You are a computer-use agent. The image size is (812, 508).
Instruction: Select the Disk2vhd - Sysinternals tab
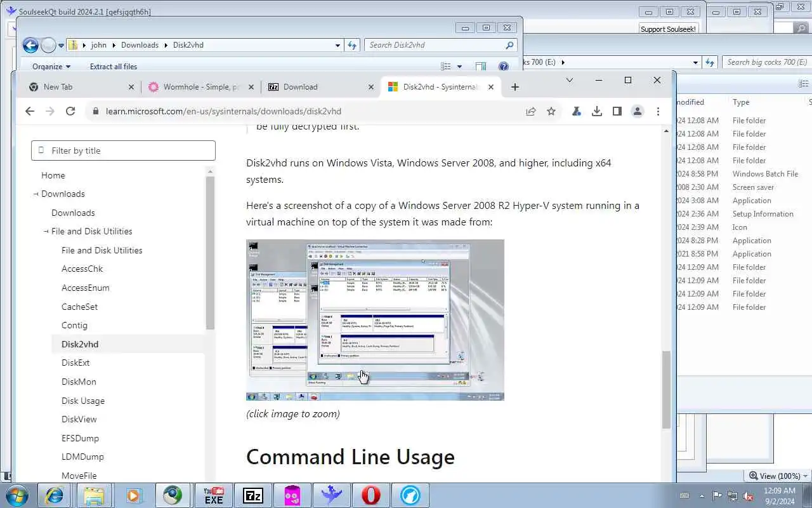pos(440,87)
